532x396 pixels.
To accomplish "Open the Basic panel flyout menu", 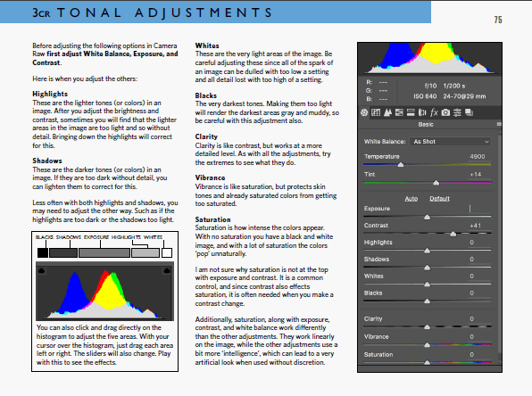I will tap(499, 125).
